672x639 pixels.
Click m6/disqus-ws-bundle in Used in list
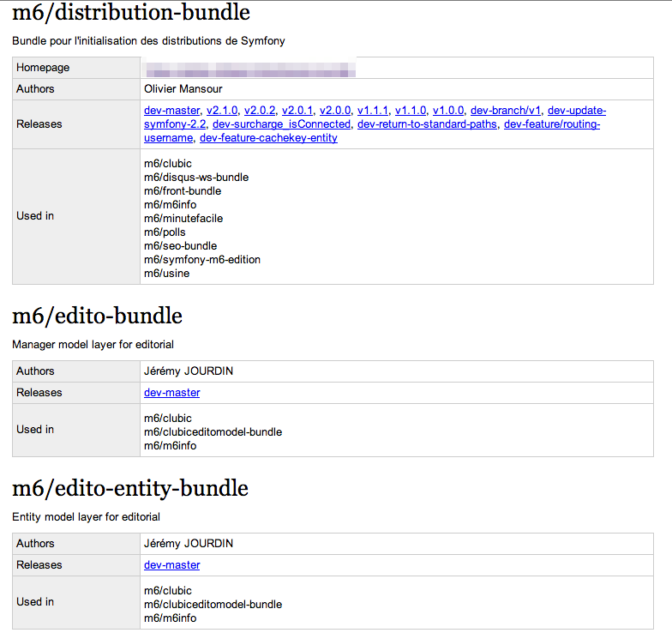[196, 177]
